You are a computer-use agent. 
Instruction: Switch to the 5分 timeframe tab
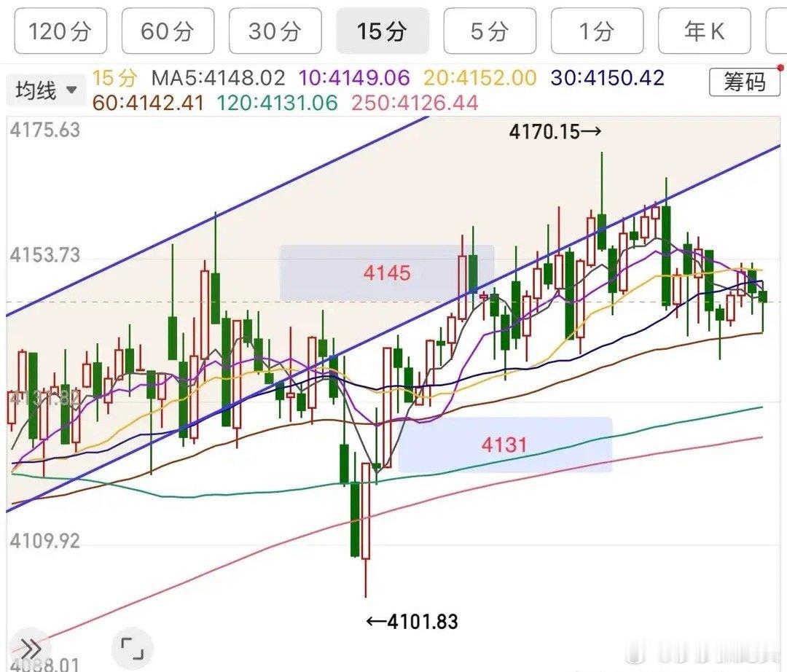490,31
